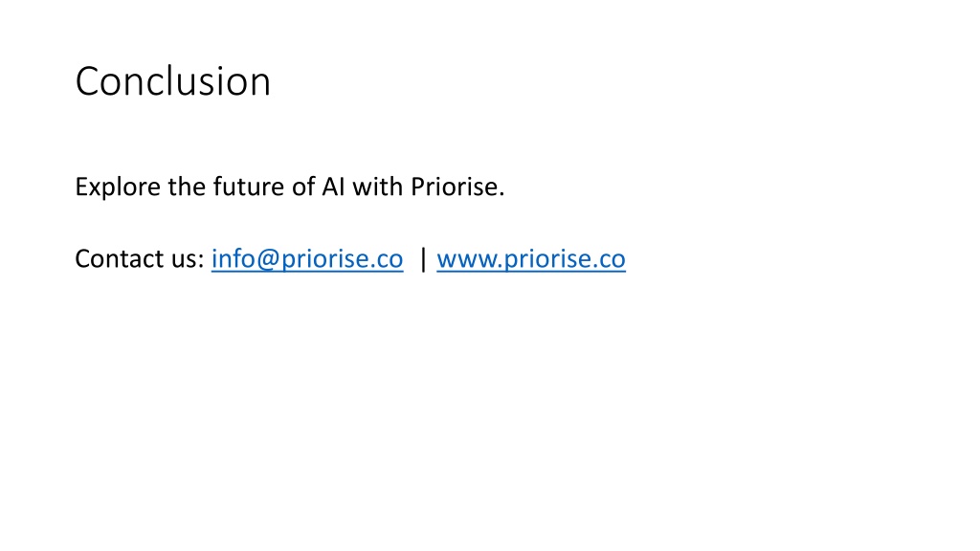Viewport: 980px width, 551px height.
Task: Open the www.priorise.co website link
Action: click(530, 258)
